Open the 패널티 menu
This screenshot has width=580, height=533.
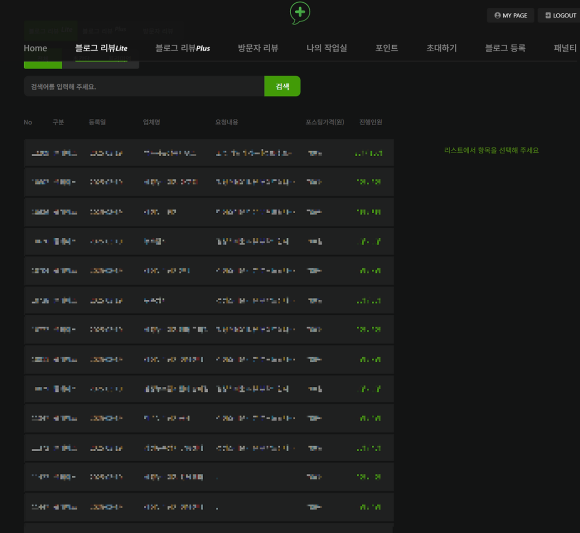coord(565,48)
